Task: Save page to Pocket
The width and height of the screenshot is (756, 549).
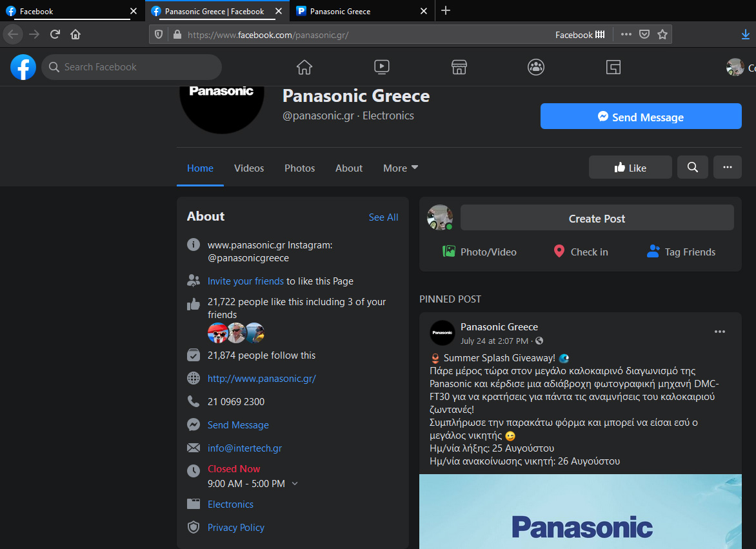Action: click(644, 34)
